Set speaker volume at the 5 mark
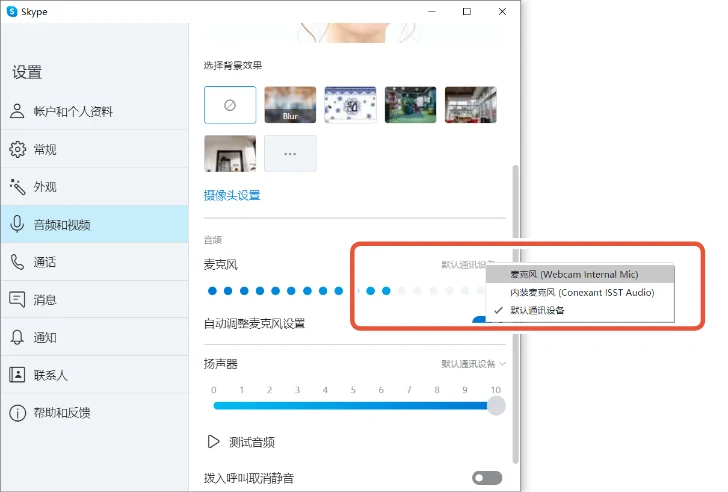The width and height of the screenshot is (728, 492). (x=353, y=406)
